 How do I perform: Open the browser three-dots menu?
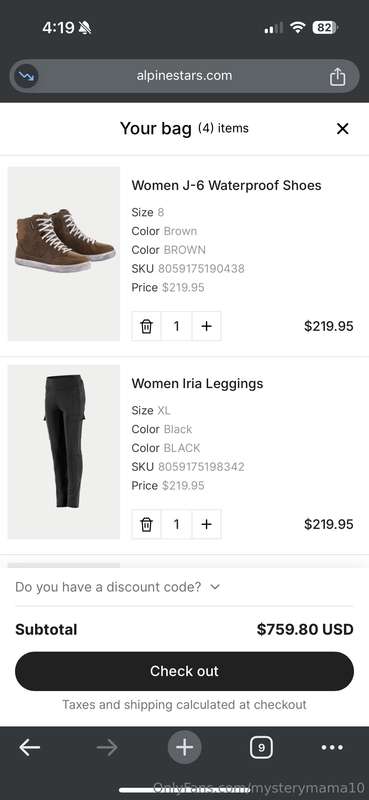point(332,747)
